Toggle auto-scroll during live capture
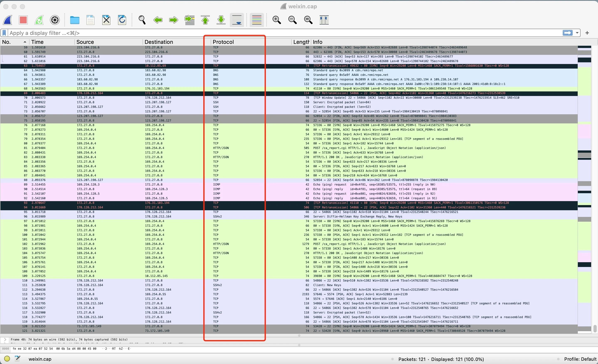This screenshot has width=598, height=364. pyautogui.click(x=237, y=20)
